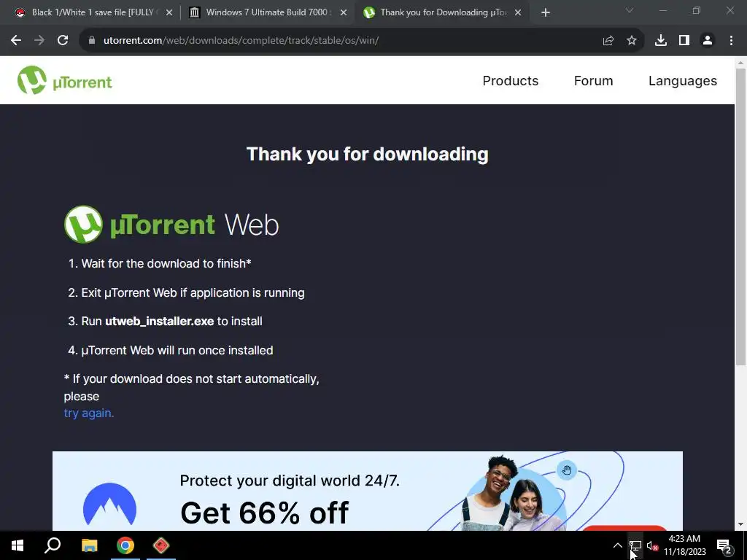The width and height of the screenshot is (747, 560).
Task: Open the Windows Start menu
Action: [x=18, y=545]
